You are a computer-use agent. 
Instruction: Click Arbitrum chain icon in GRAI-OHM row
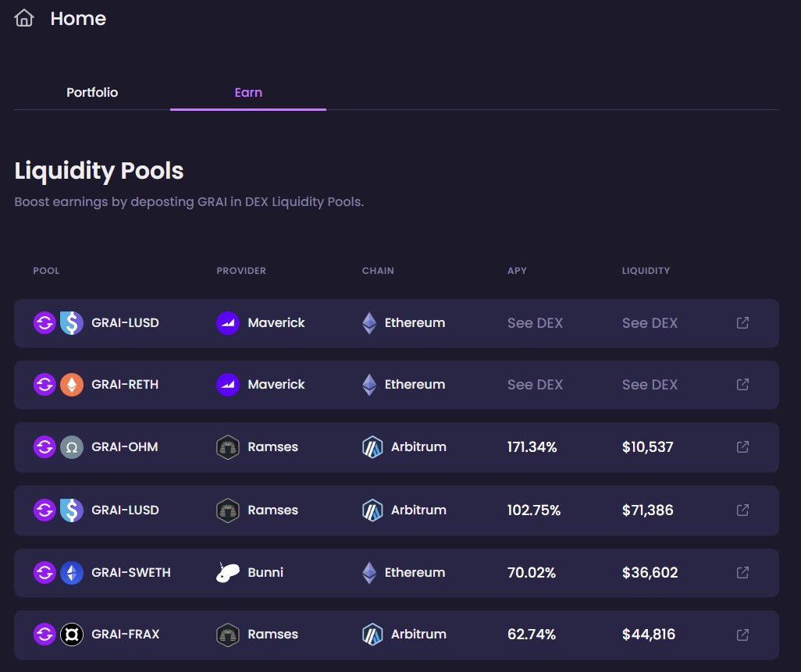(372, 447)
